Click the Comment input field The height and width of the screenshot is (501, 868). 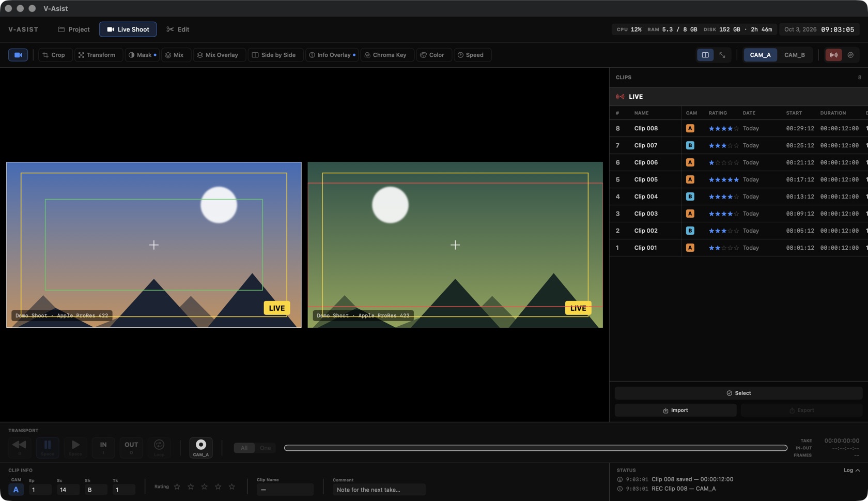(379, 490)
